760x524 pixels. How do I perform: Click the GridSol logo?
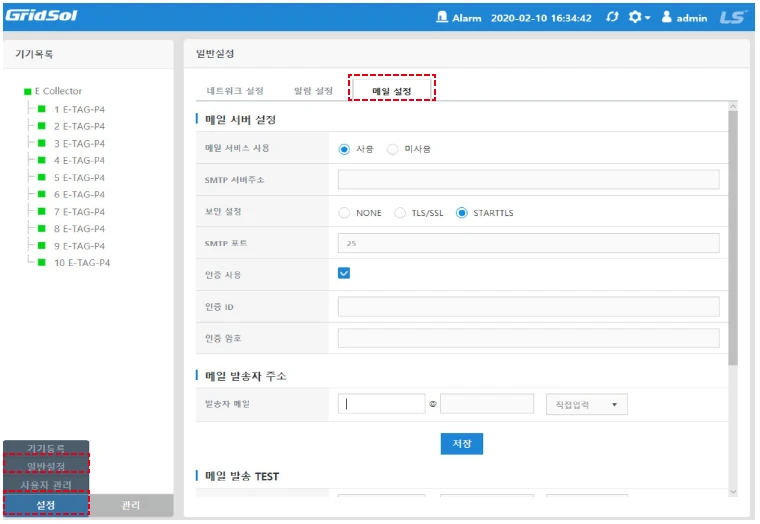tap(41, 16)
